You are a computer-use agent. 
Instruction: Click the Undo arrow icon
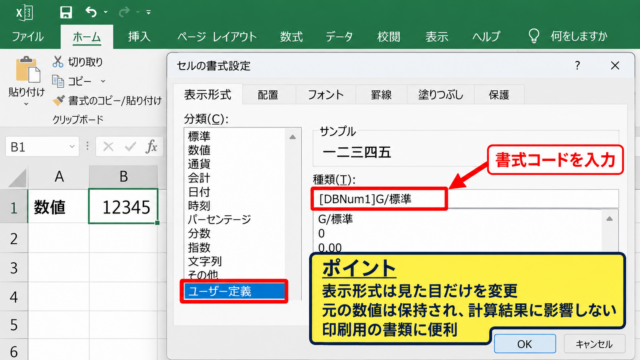pyautogui.click(x=91, y=12)
